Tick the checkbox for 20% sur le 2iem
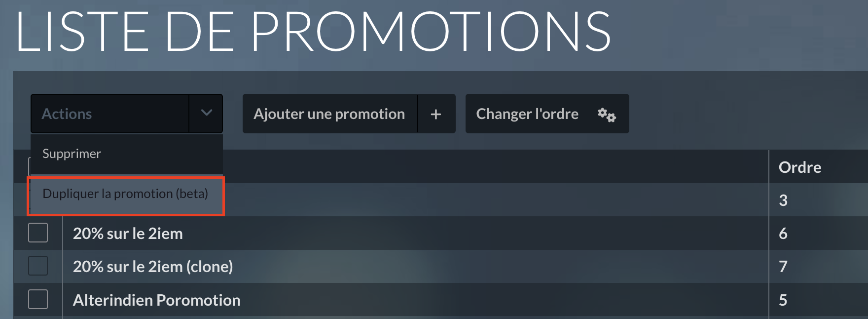The width and height of the screenshot is (868, 319). pos(38,233)
